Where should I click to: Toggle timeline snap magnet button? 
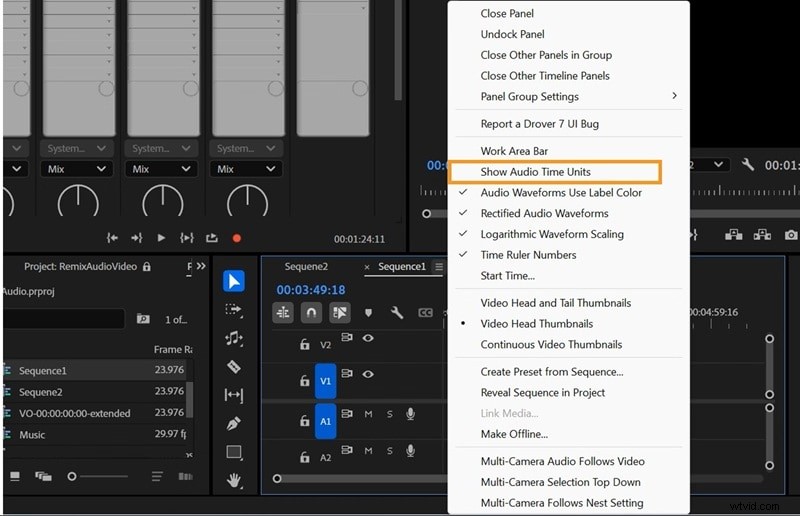pos(311,312)
